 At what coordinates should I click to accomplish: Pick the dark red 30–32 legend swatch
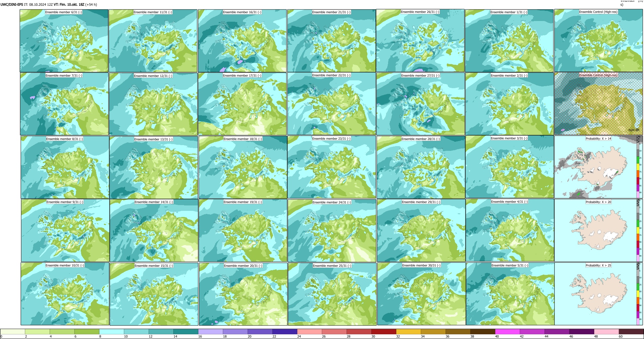point(384,332)
